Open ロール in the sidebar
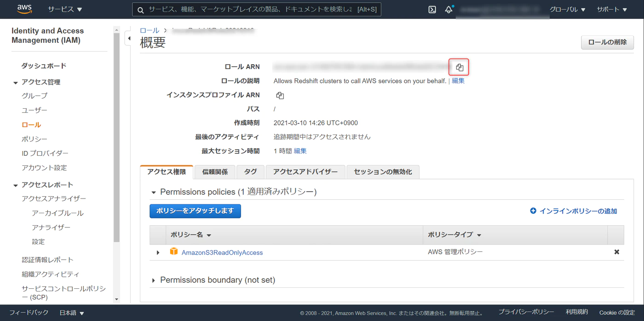This screenshot has width=644, height=321. click(x=31, y=125)
